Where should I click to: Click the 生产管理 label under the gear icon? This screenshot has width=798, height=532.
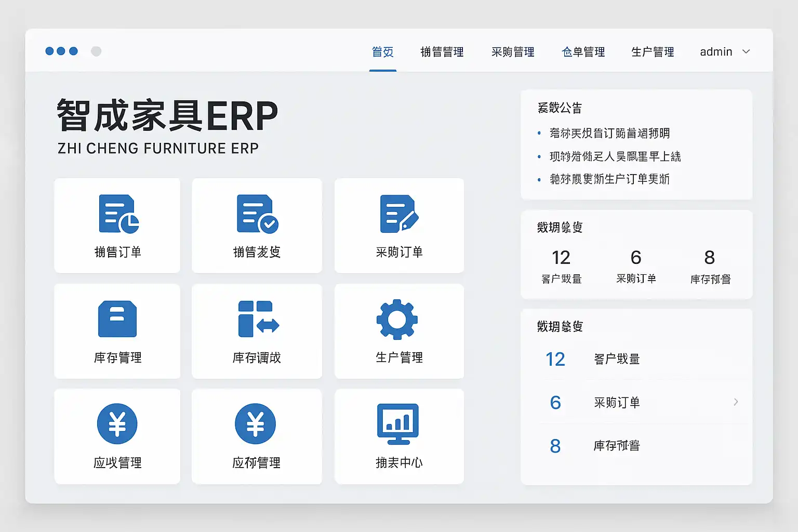399,358
